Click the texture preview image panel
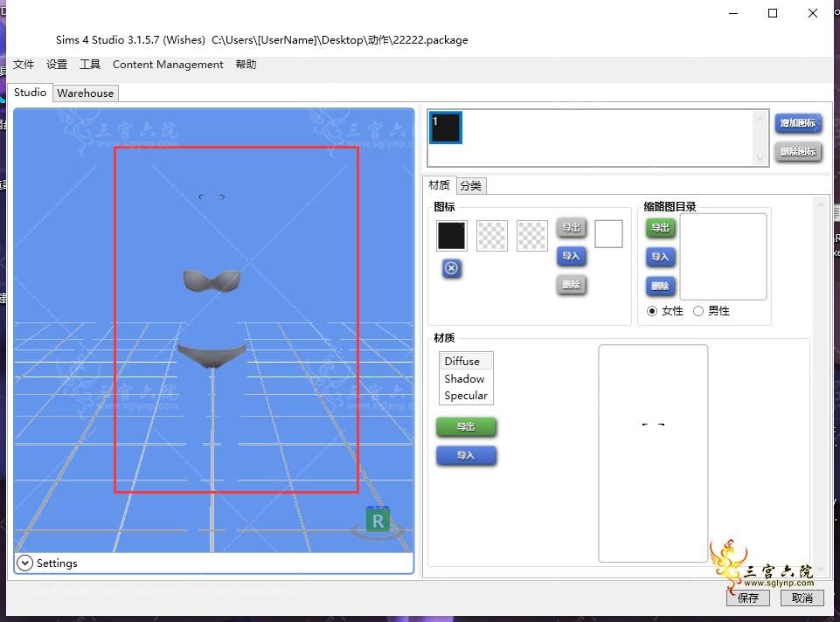The height and width of the screenshot is (622, 840). click(653, 453)
